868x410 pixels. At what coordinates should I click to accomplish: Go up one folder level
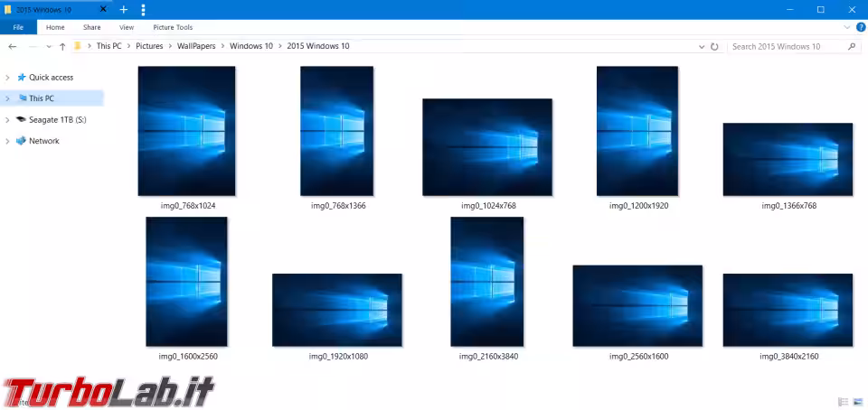62,46
